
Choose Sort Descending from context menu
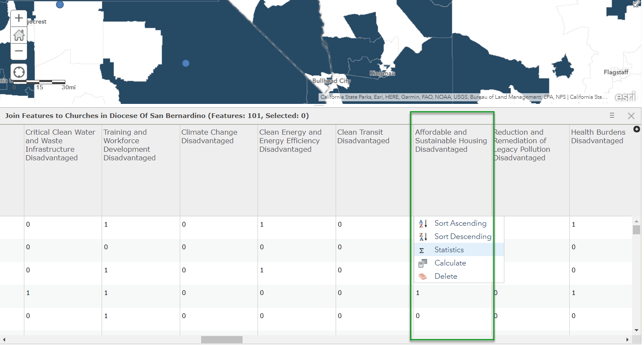click(463, 236)
